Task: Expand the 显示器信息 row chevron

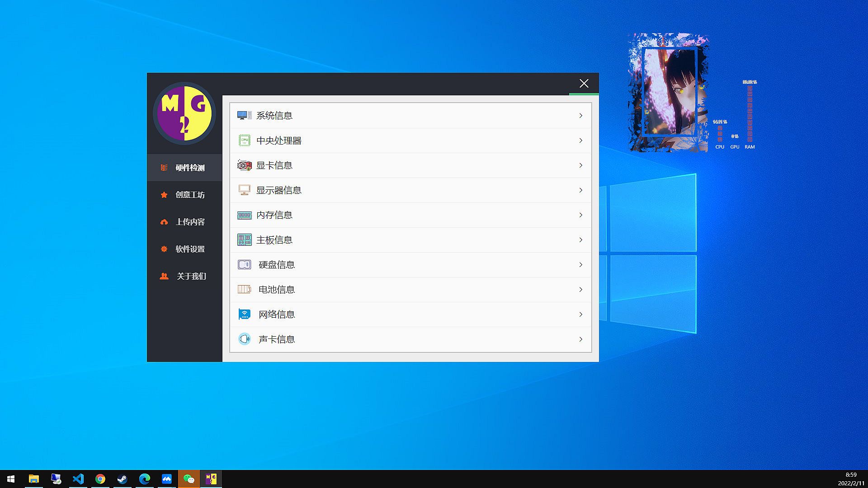Action: [x=580, y=190]
